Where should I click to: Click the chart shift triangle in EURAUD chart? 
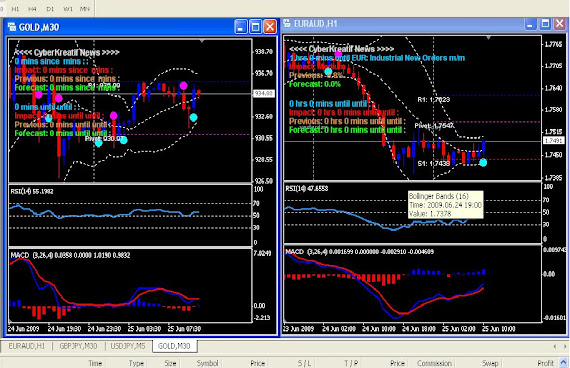click(x=489, y=37)
